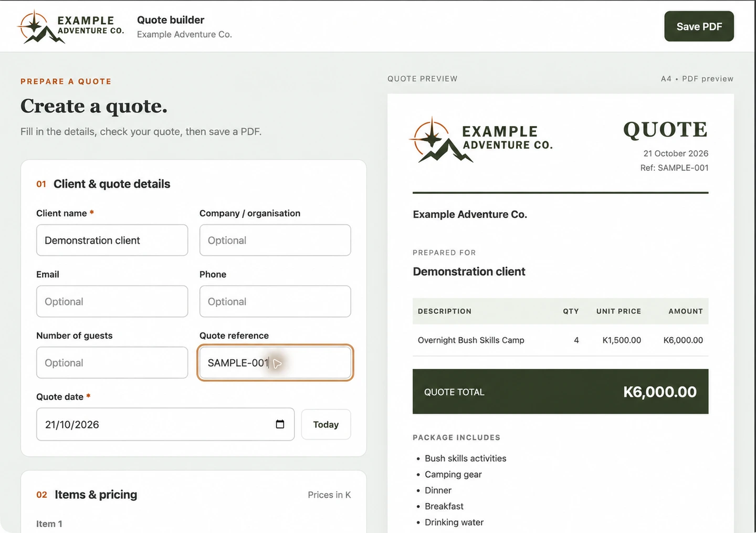Click the Company / organisation field
The height and width of the screenshot is (533, 756).
pyautogui.click(x=275, y=240)
